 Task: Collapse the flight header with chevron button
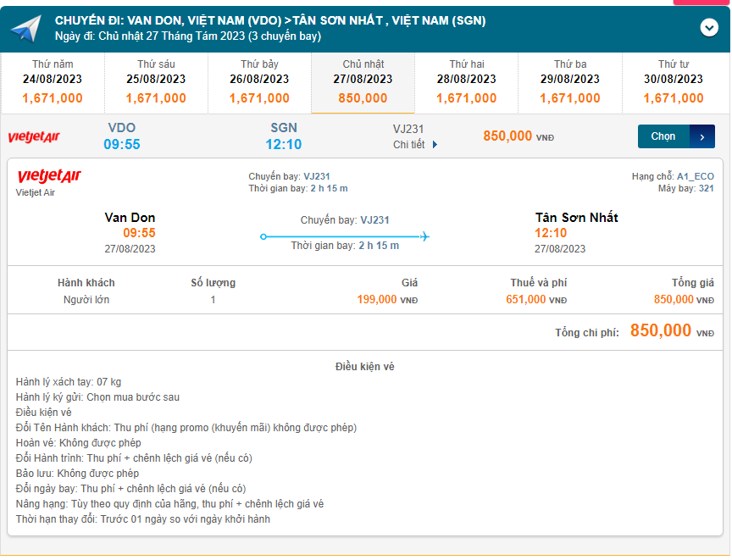[709, 28]
